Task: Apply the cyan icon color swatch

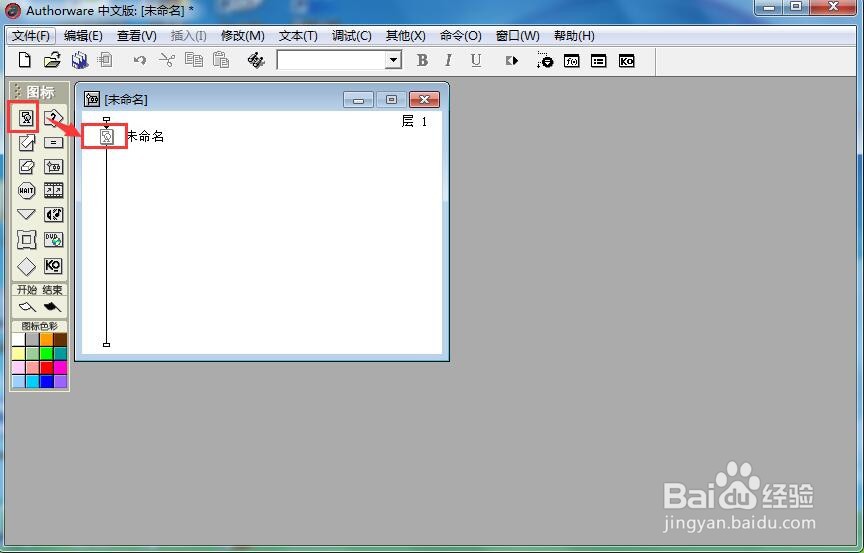Action: [33, 381]
